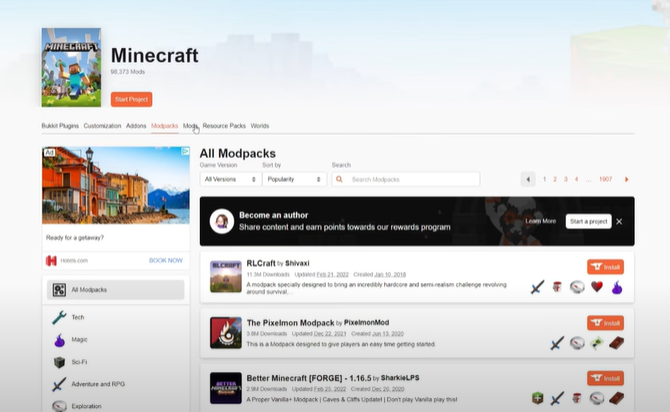Viewport: 670px width, 412px height.
Task: Click the Hotels.com logo in ad
Action: (x=51, y=260)
